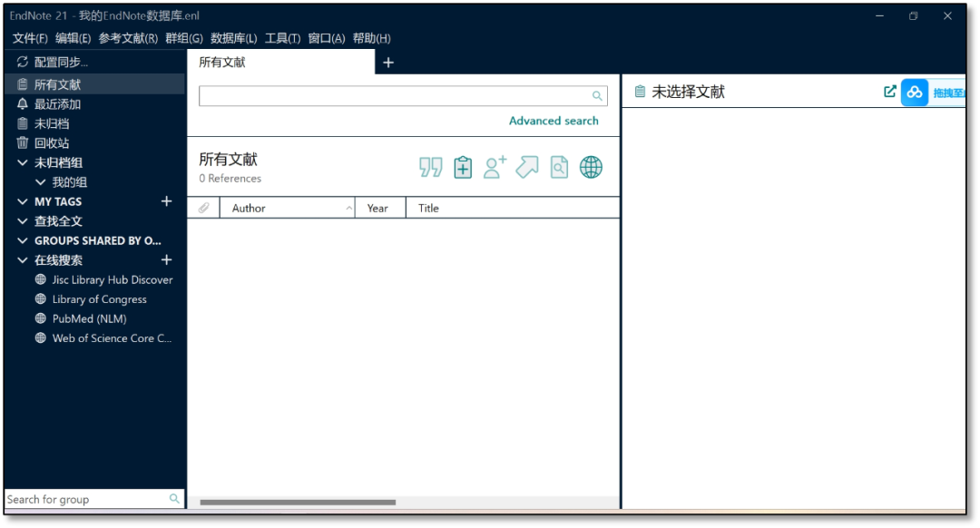Click 配置同步... in sidebar

pos(61,62)
